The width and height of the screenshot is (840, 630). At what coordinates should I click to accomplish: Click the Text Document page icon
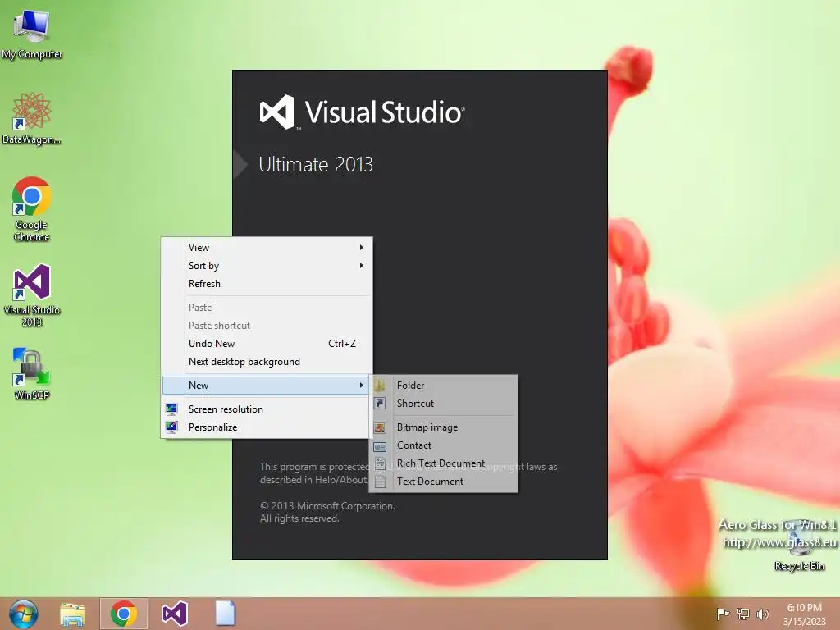[x=380, y=481]
